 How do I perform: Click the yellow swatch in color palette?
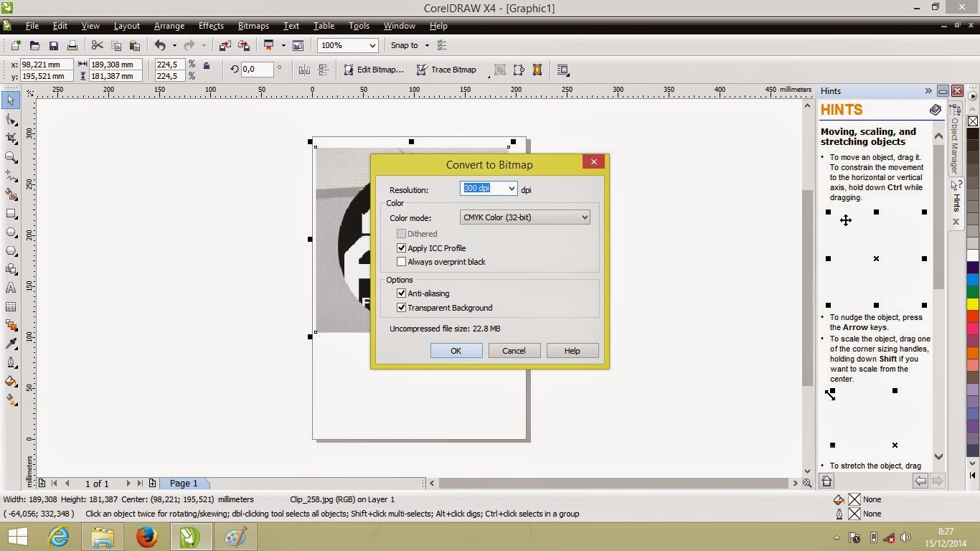pyautogui.click(x=973, y=304)
